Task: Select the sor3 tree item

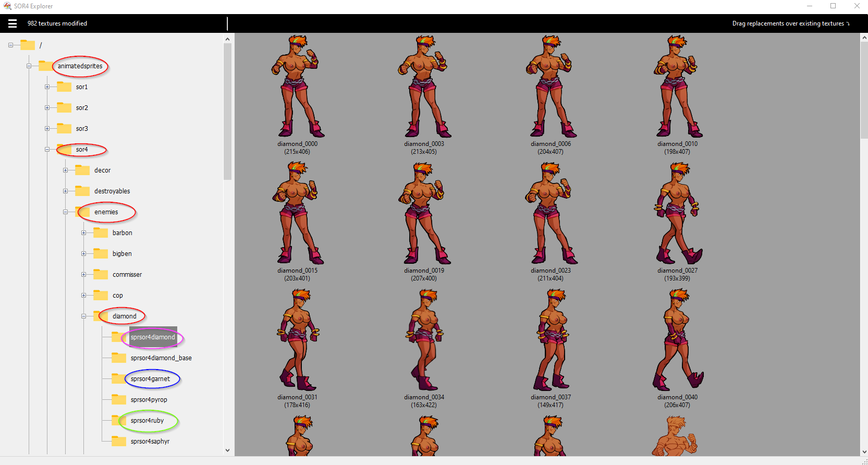Action: coord(82,129)
